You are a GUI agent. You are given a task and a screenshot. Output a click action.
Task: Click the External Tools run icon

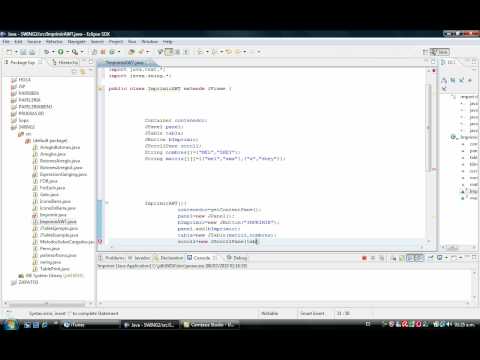[75, 52]
